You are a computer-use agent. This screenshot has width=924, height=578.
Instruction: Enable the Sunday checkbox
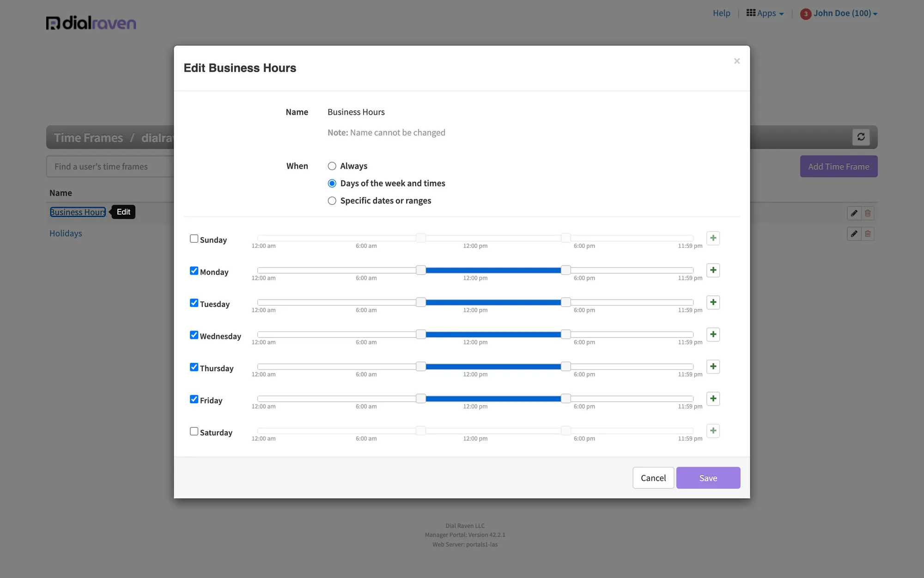coord(194,239)
